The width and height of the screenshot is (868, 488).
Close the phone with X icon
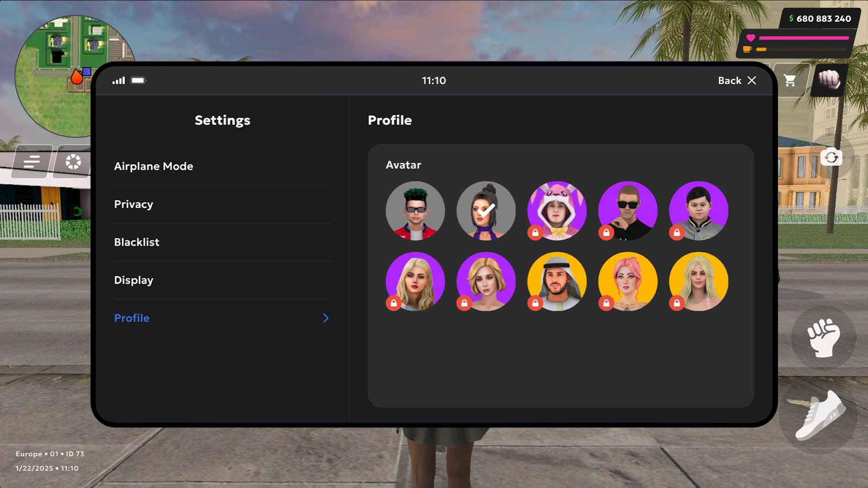pos(752,80)
